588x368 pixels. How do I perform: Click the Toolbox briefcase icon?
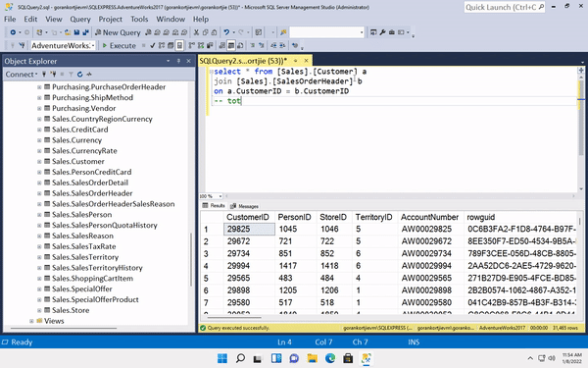[391, 32]
